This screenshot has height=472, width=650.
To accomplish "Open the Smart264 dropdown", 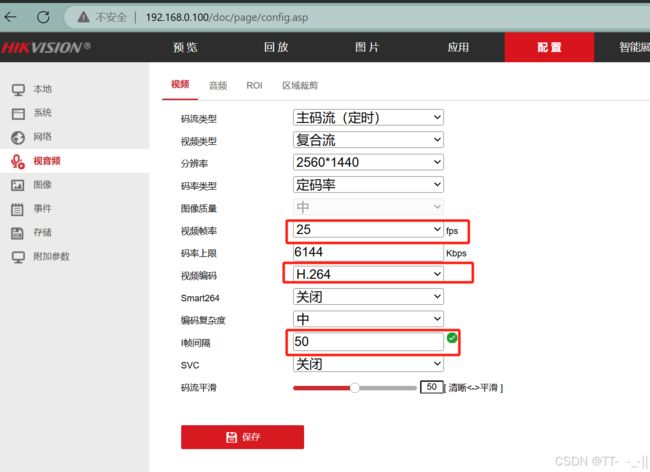I will [368, 296].
